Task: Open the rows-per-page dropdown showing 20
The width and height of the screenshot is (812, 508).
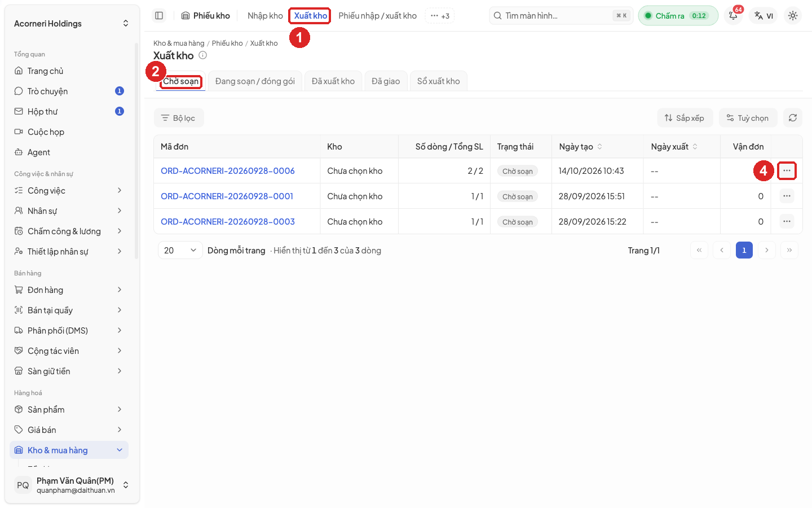Action: click(x=180, y=250)
